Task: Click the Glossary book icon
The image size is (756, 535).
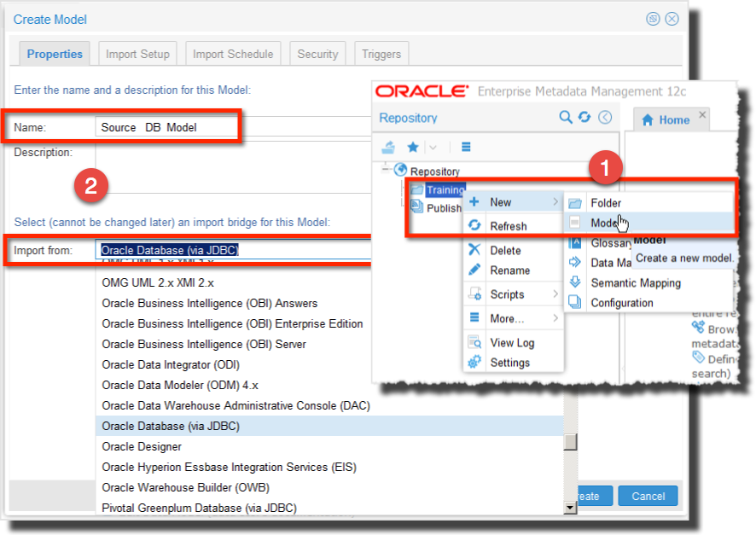Action: 575,242
